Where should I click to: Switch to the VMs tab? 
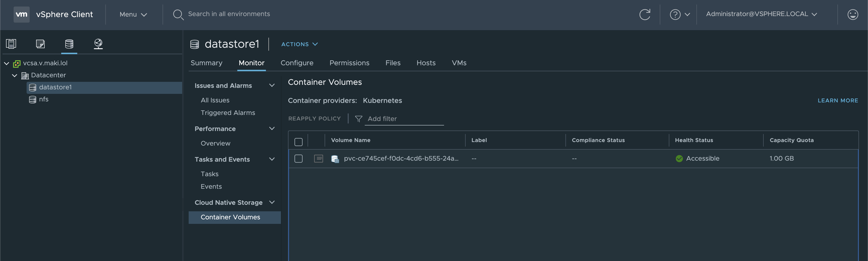point(459,63)
